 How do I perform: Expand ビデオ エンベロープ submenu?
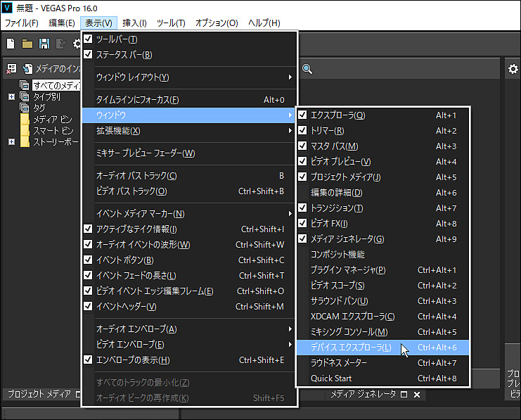(188, 345)
